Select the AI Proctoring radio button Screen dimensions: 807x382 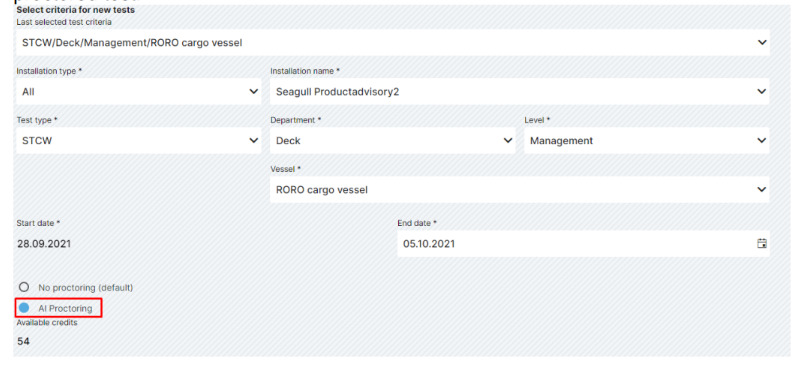tap(24, 308)
